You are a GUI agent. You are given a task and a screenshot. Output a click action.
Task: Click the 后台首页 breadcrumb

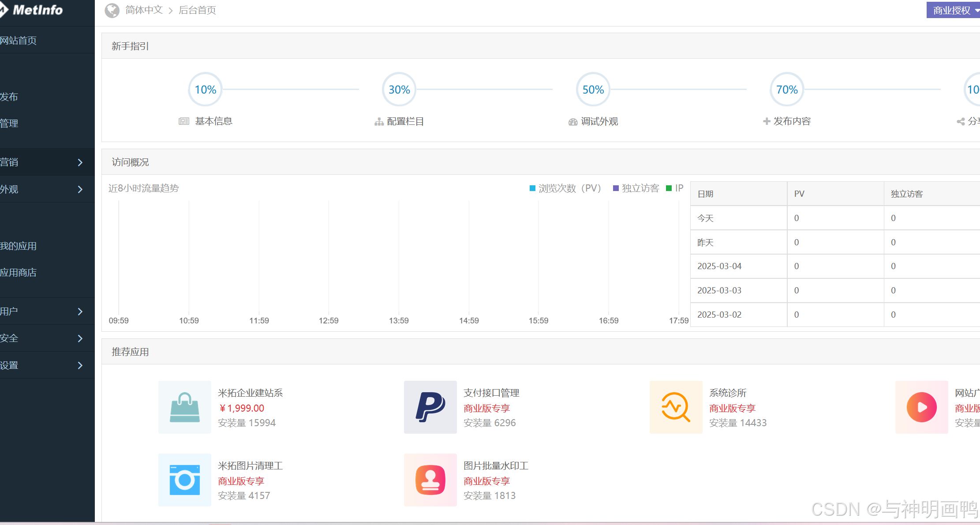(197, 10)
